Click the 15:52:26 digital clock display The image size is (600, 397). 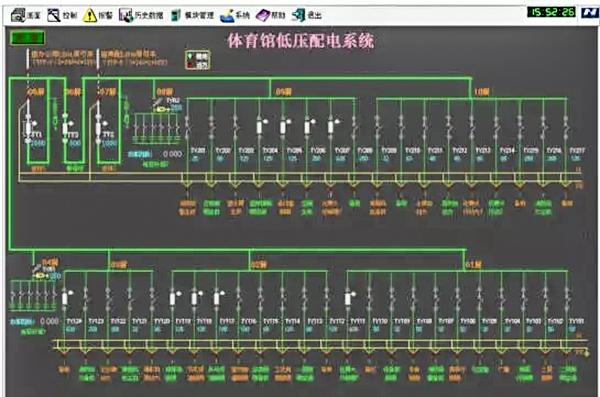[551, 12]
